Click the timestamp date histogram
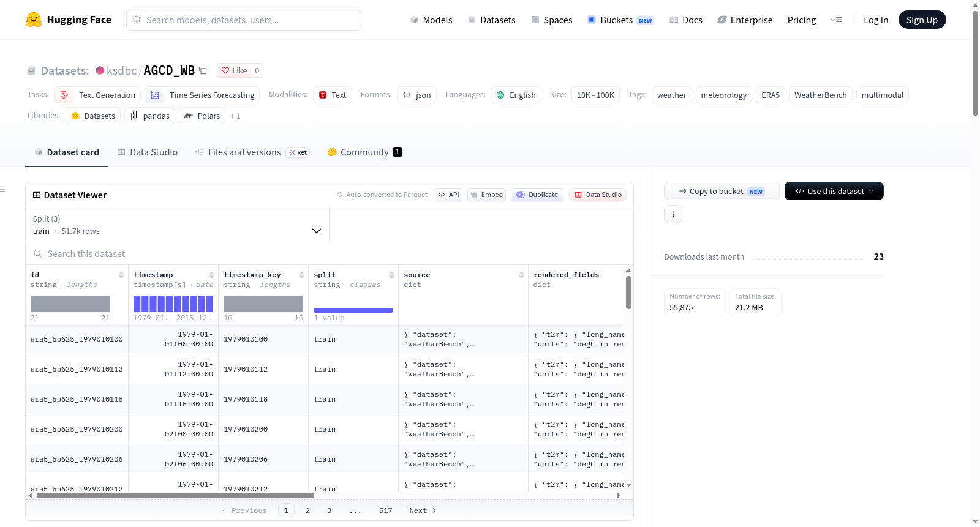The image size is (980, 527). [173, 304]
